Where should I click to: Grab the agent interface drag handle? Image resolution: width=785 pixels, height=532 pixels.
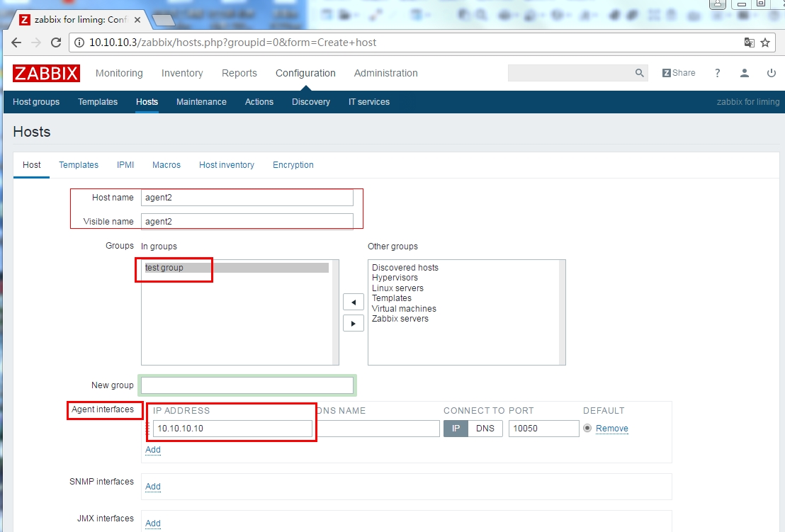pyautogui.click(x=147, y=429)
